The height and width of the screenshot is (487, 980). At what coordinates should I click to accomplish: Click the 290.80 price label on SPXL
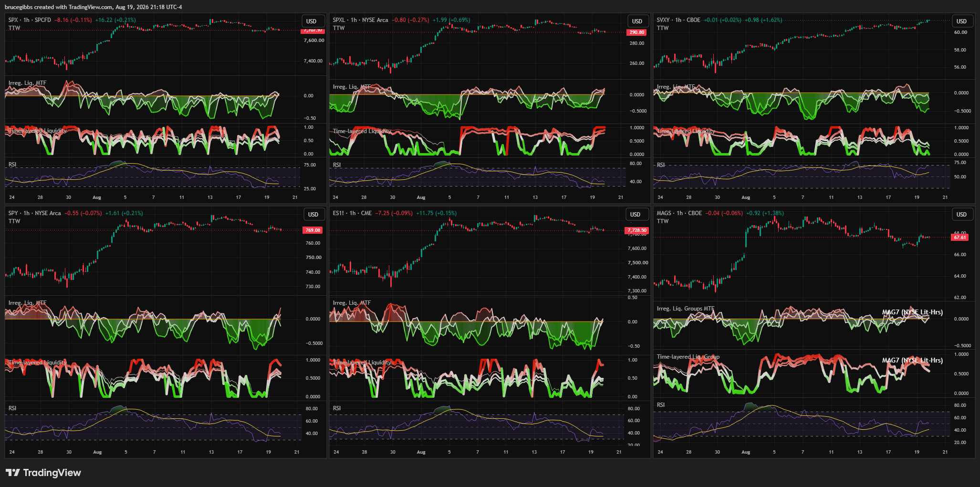click(x=636, y=32)
